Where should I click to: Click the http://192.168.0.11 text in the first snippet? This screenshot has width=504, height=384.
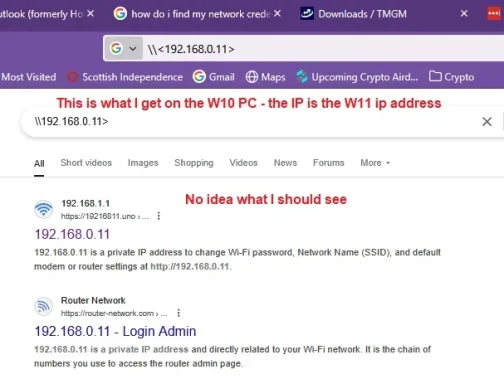point(190,266)
